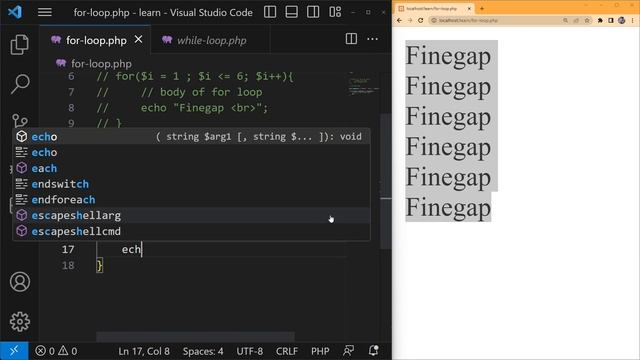Open the Explorer view icon
Viewport: 640px width, 360px height.
click(20, 44)
